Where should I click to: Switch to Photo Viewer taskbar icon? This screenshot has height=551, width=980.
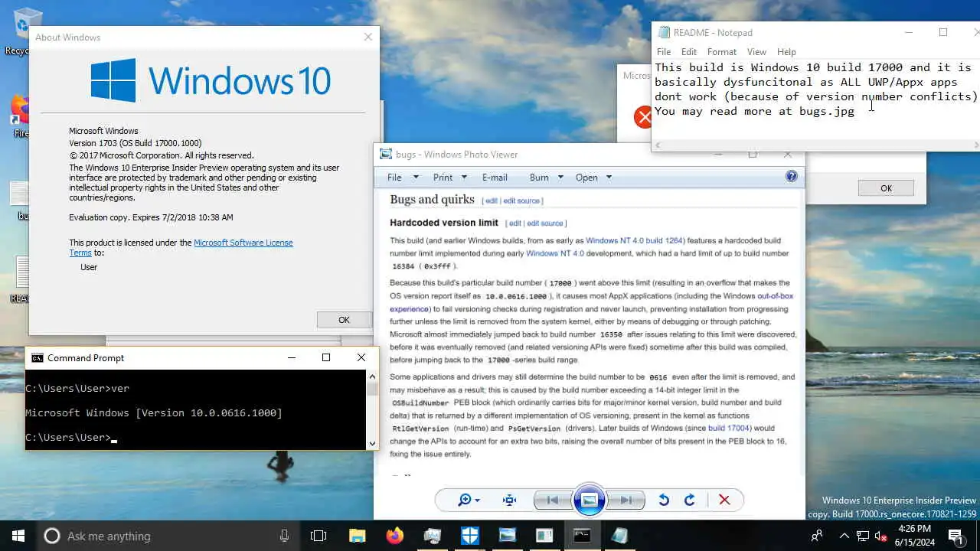(507, 536)
